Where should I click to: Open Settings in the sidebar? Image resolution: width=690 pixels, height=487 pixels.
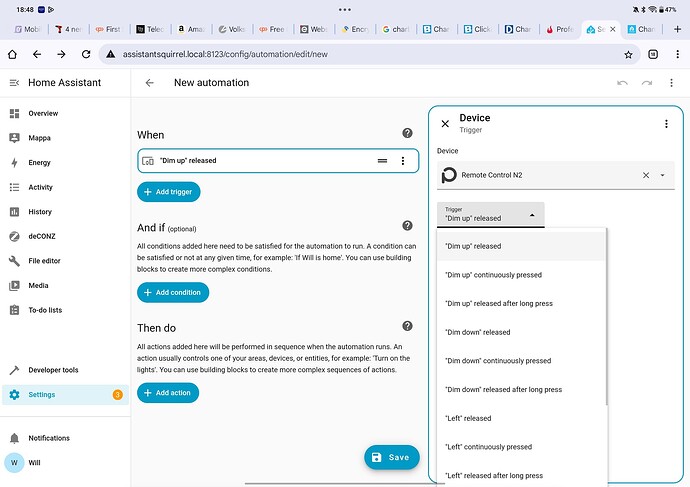pyautogui.click(x=41, y=394)
